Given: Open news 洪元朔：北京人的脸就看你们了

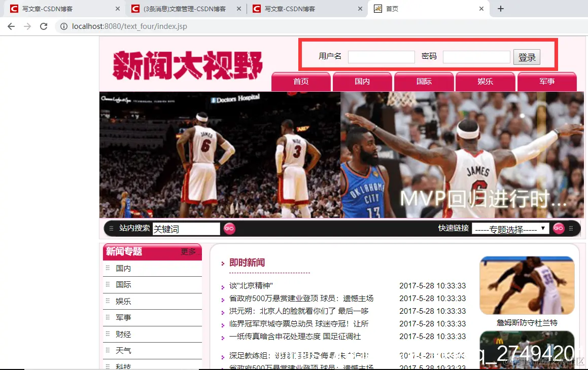Looking at the screenshot, I should click(299, 311).
